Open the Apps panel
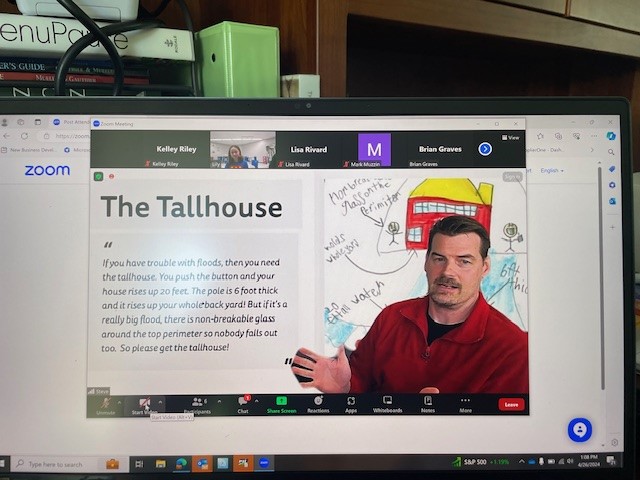 (x=351, y=404)
